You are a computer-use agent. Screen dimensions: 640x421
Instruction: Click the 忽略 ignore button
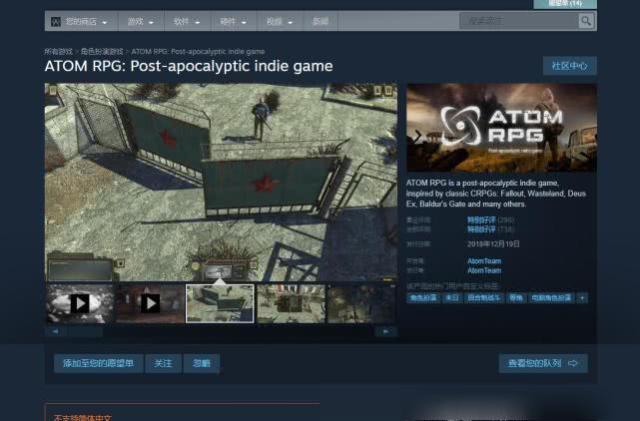pyautogui.click(x=202, y=363)
